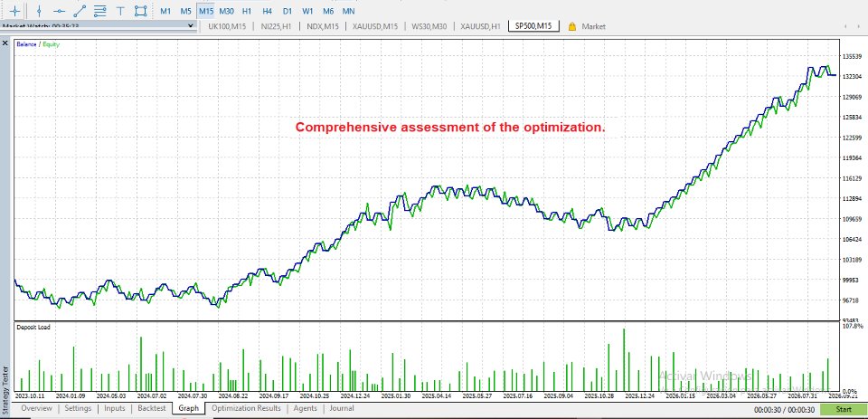Viewport: 868px width, 419px height.
Task: Select the trendline drawing tool
Action: (x=80, y=11)
